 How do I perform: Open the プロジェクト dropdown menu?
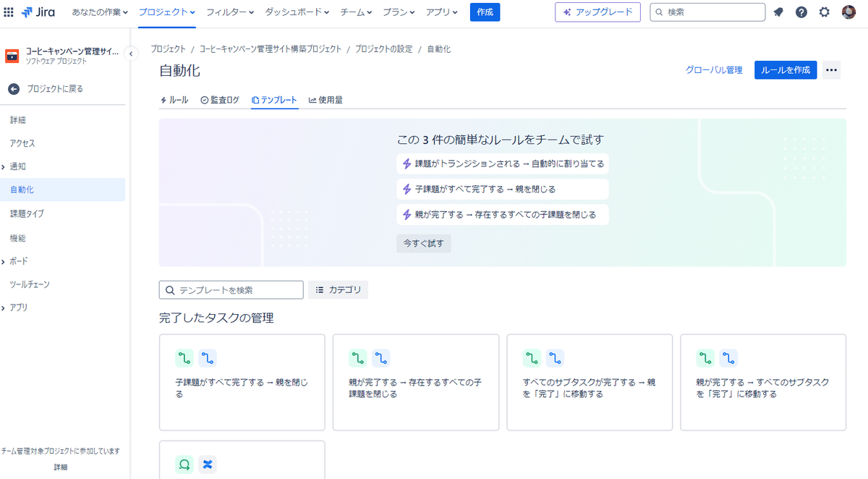click(x=166, y=12)
